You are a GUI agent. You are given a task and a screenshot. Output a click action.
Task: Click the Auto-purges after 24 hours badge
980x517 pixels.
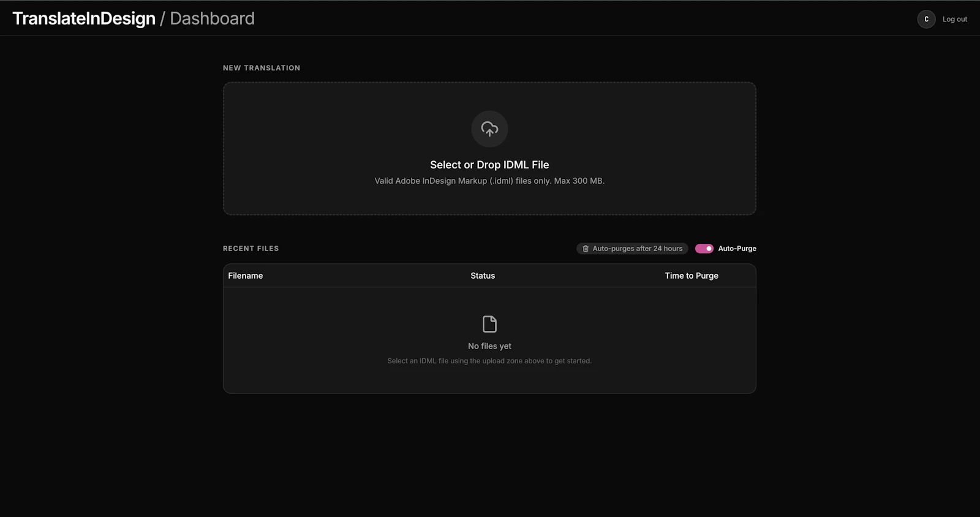(632, 249)
